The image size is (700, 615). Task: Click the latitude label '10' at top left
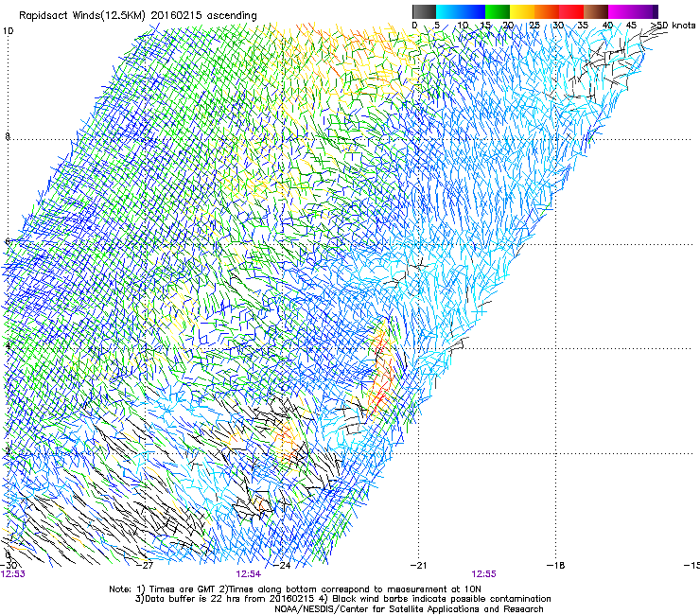(8, 31)
